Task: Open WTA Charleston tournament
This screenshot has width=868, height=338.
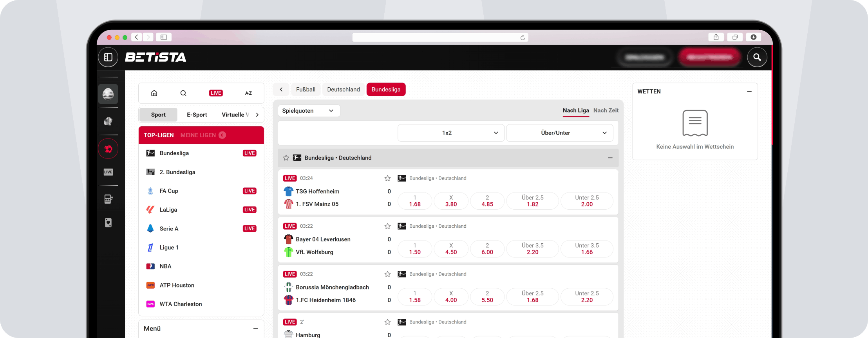Action: click(x=201, y=304)
